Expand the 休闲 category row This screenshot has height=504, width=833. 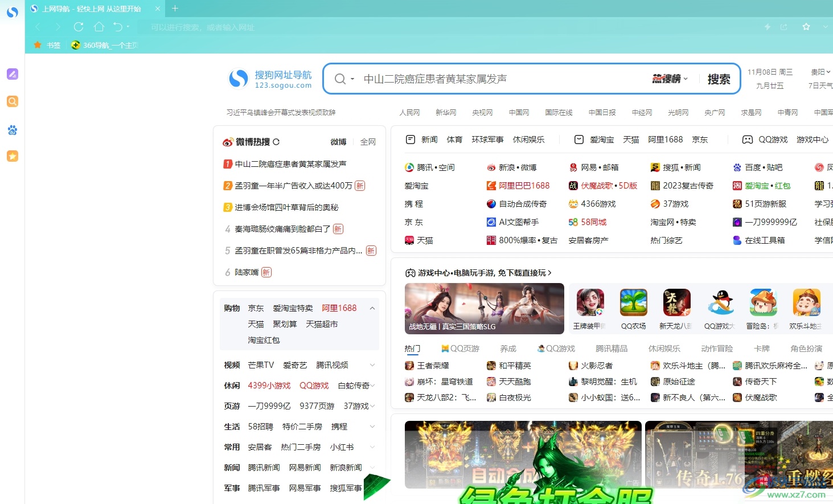click(372, 386)
